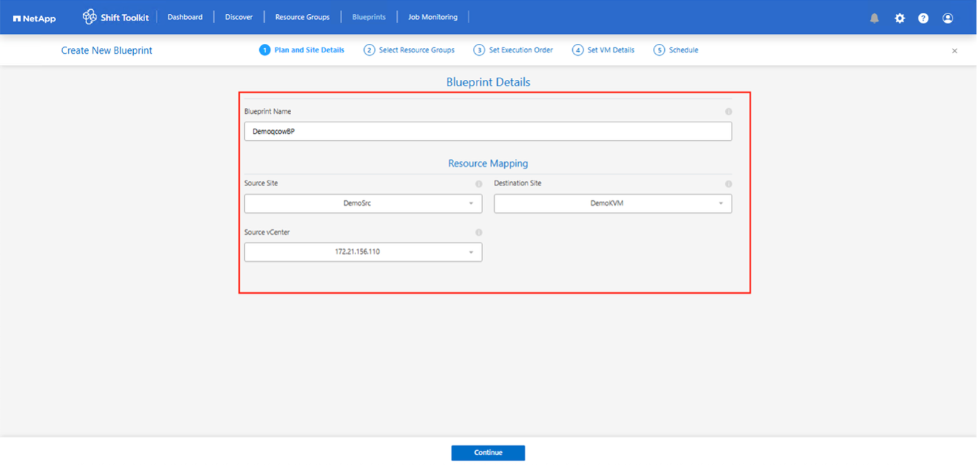
Task: Expand the Destination Site dropdown
Action: (612, 204)
